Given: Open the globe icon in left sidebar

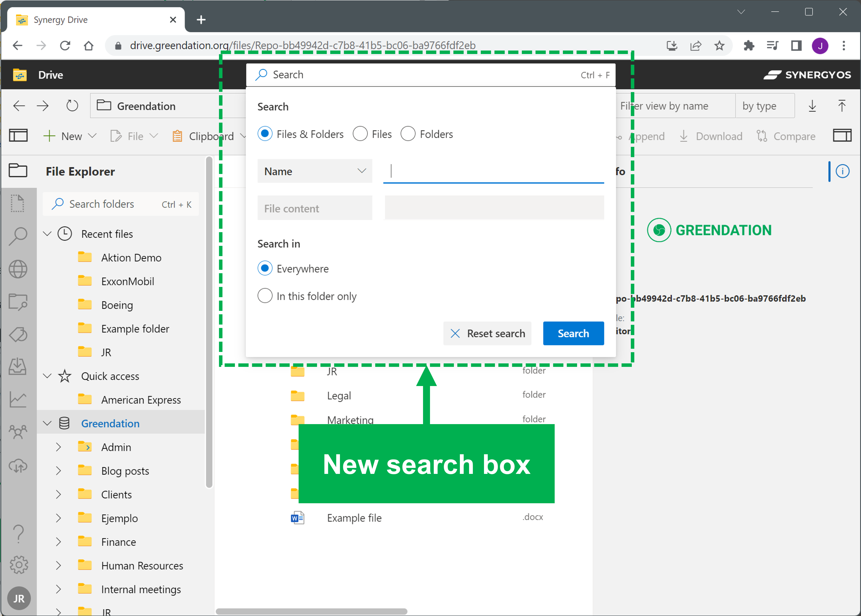Looking at the screenshot, I should pyautogui.click(x=18, y=269).
